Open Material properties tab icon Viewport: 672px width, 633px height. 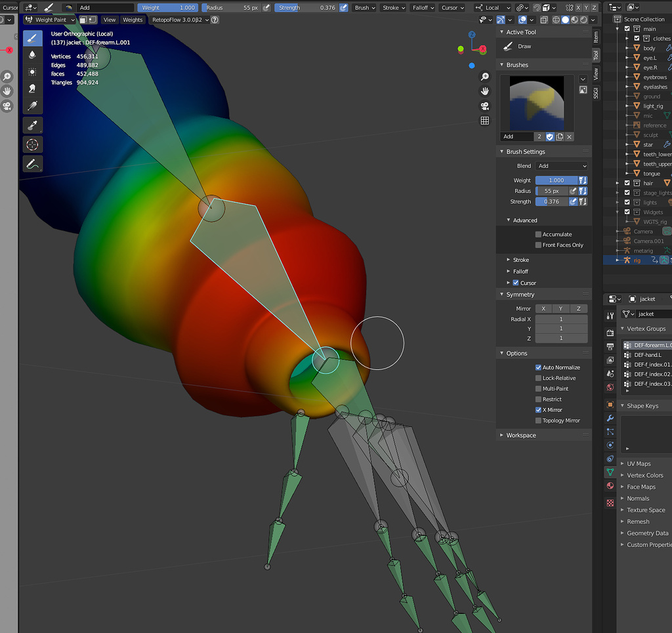pyautogui.click(x=610, y=485)
